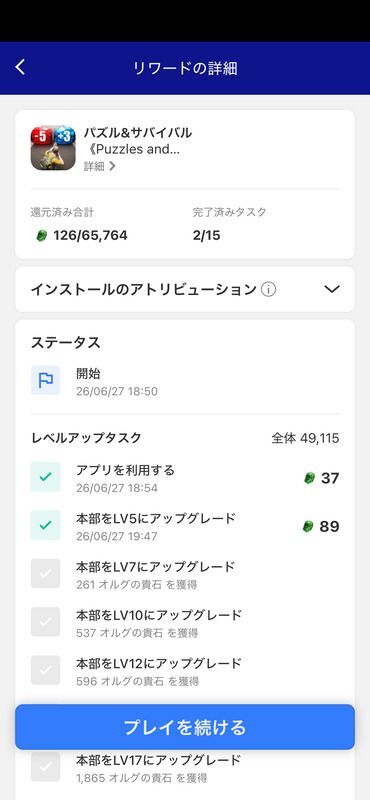Expand the インストールのアトリビューション section chevron

pyautogui.click(x=332, y=289)
